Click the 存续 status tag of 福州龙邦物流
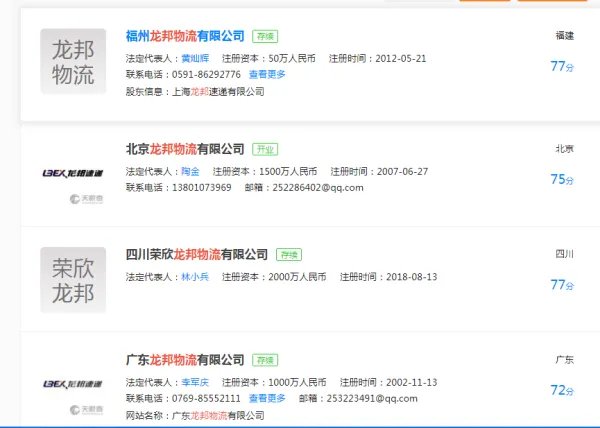 pyautogui.click(x=265, y=36)
